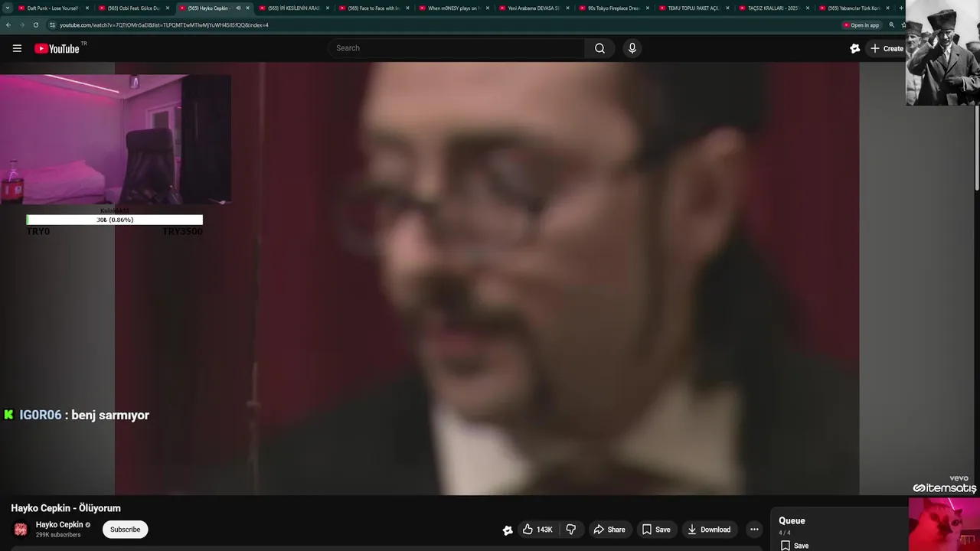The image size is (980, 551).
Task: Close the TAÇSIZ KRALLARI tab
Action: pyautogui.click(x=808, y=8)
